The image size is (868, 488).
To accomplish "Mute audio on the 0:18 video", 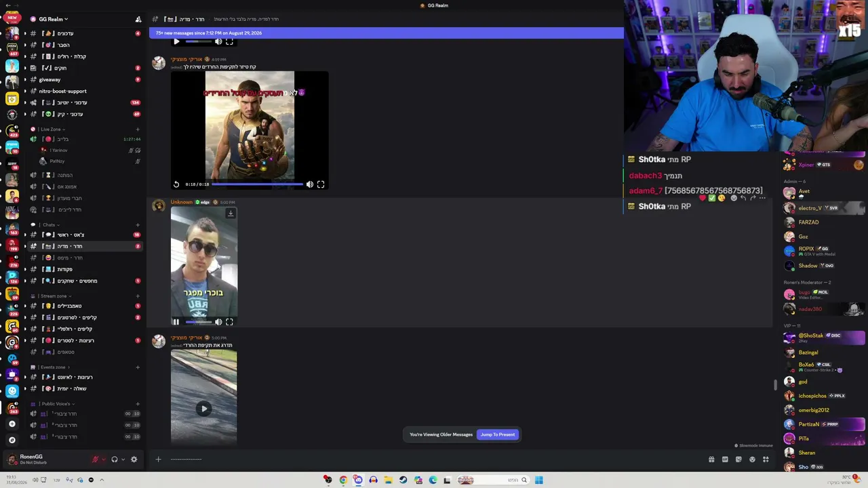I will (310, 184).
